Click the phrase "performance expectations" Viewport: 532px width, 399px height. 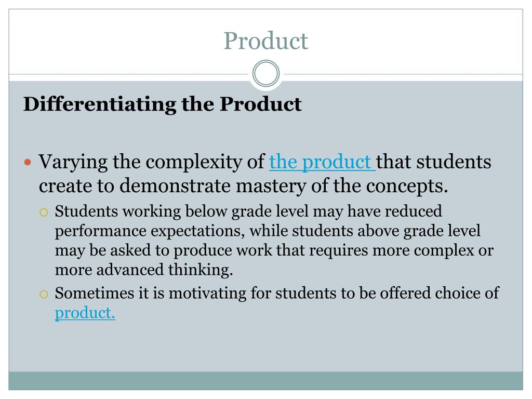point(150,231)
